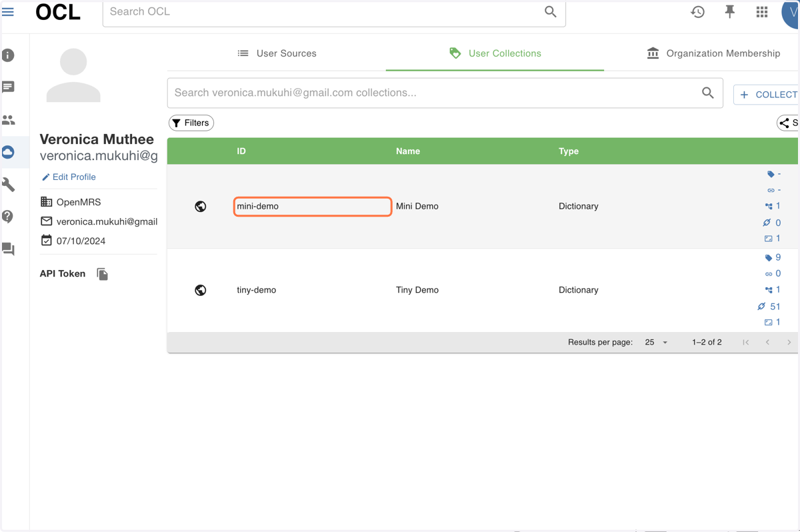Switch to User Sources tab

click(x=277, y=53)
